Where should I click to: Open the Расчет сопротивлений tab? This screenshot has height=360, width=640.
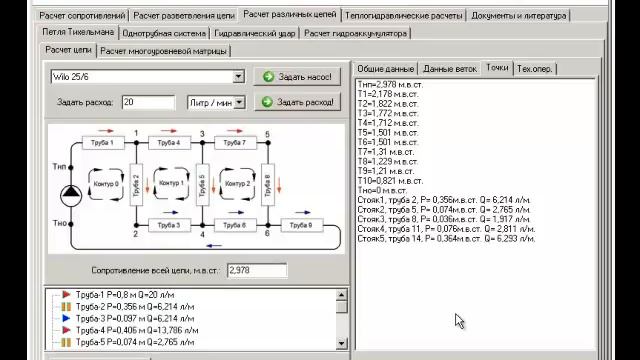click(x=82, y=16)
